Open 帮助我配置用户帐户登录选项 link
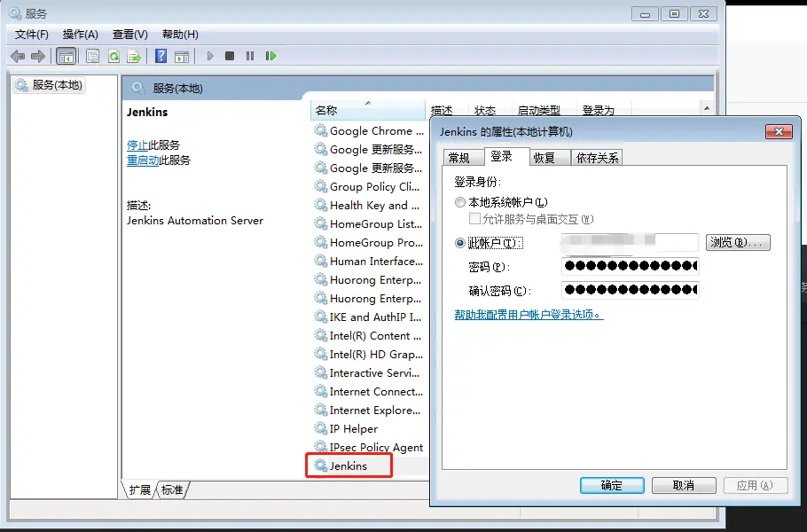 click(529, 315)
